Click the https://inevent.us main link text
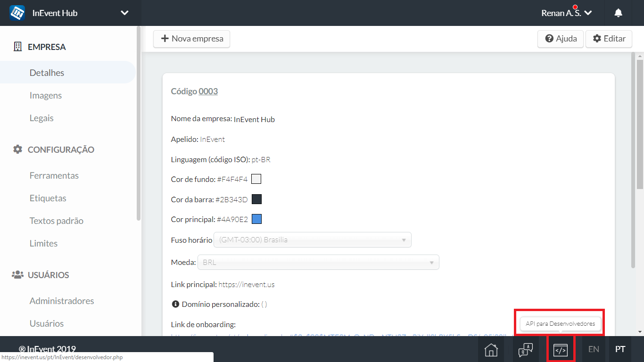The height and width of the screenshot is (362, 644). click(247, 285)
